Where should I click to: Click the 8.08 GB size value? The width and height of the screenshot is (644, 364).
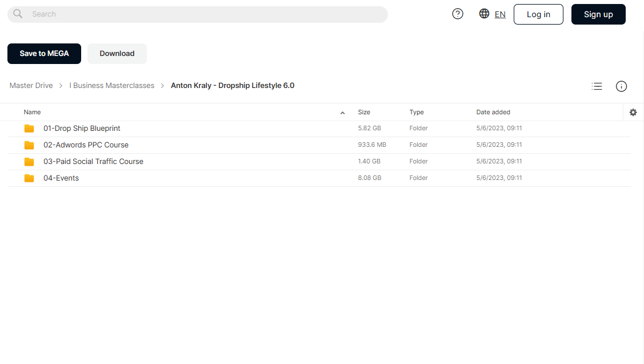tap(369, 178)
